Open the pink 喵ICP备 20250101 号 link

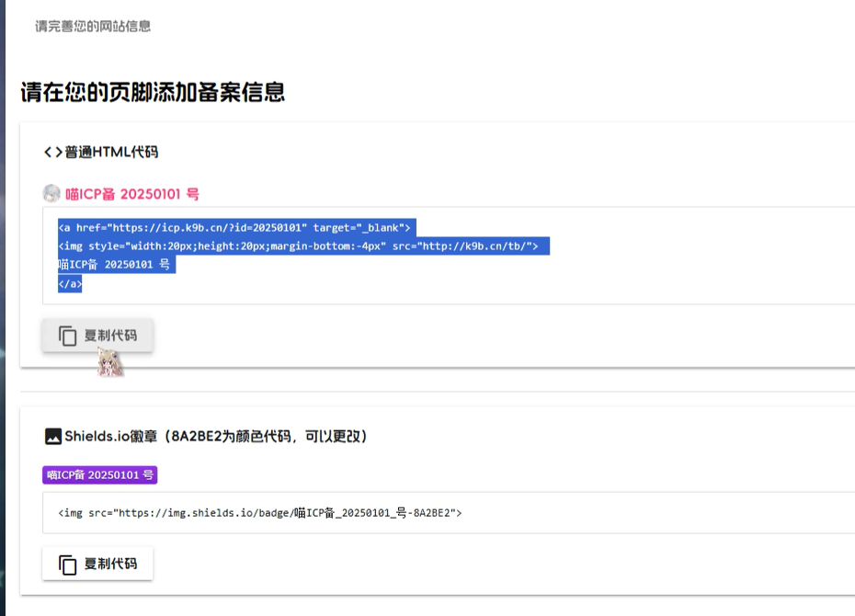[x=132, y=194]
